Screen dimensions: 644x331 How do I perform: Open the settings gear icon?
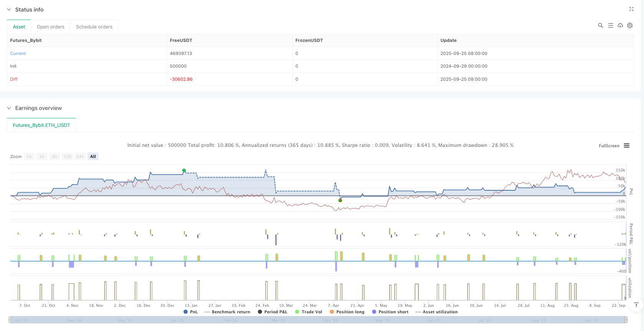[x=630, y=25]
